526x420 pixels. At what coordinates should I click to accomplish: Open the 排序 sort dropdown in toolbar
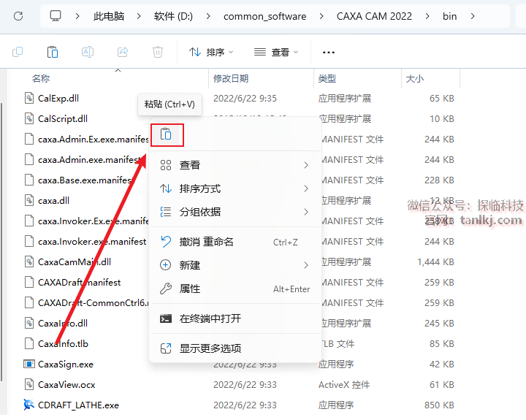click(211, 52)
